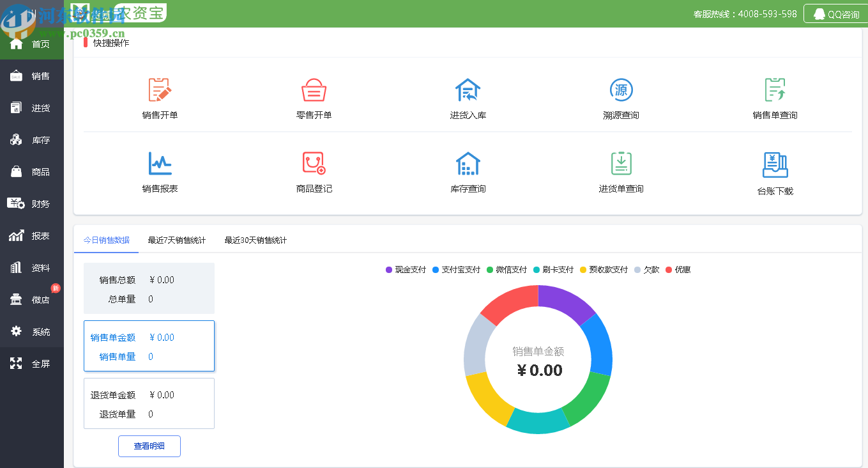The image size is (868, 468).
Task: Open the 零售开单 retail basket icon
Action: 314,90
